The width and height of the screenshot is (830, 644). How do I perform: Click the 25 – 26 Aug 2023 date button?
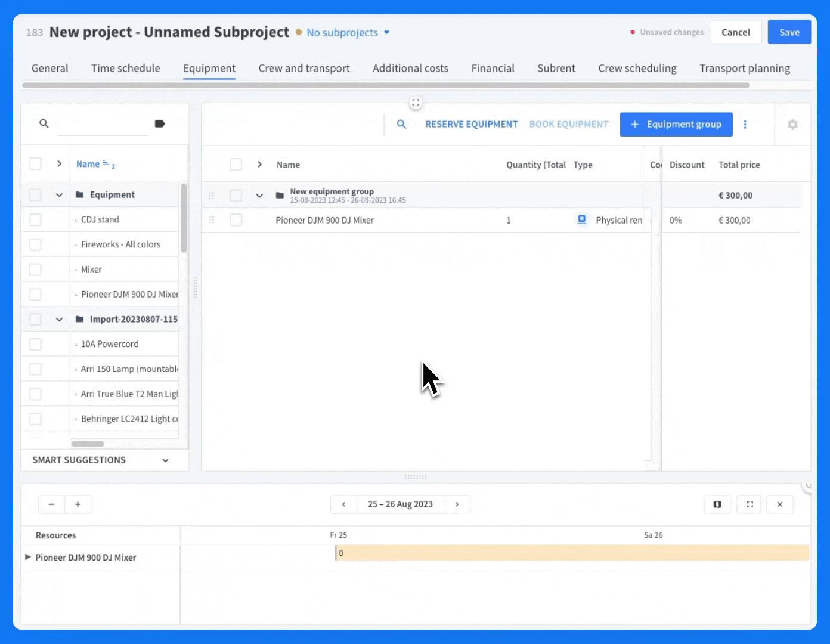[400, 504]
